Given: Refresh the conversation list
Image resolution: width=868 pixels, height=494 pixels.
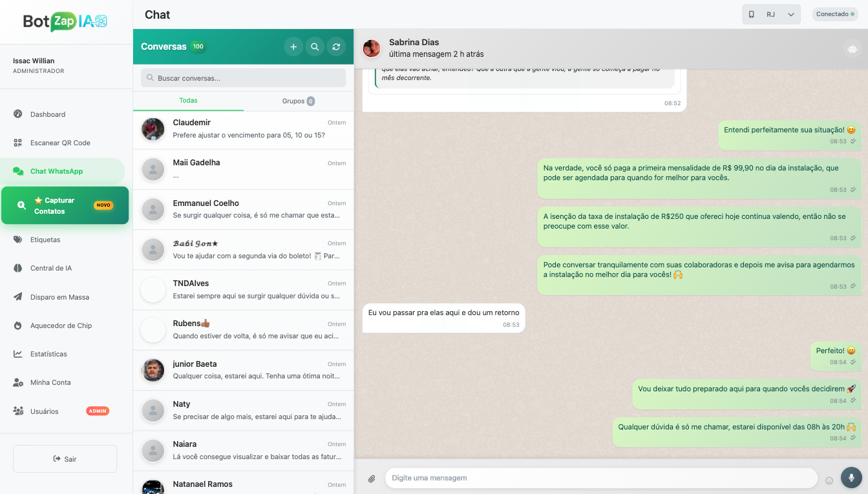Looking at the screenshot, I should (336, 46).
